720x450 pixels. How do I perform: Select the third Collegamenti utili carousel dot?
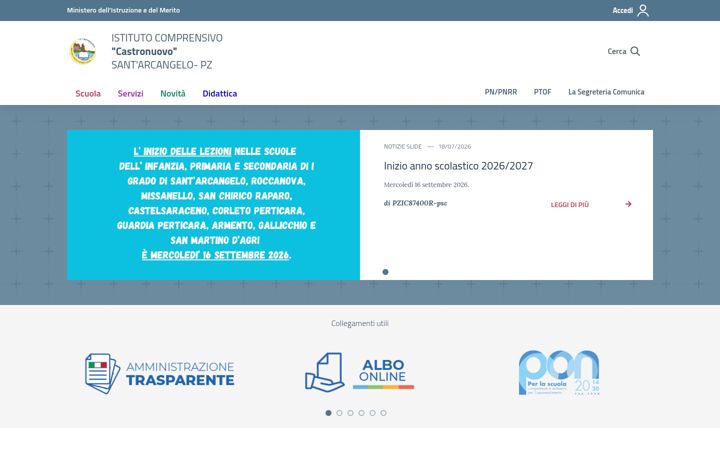350,413
